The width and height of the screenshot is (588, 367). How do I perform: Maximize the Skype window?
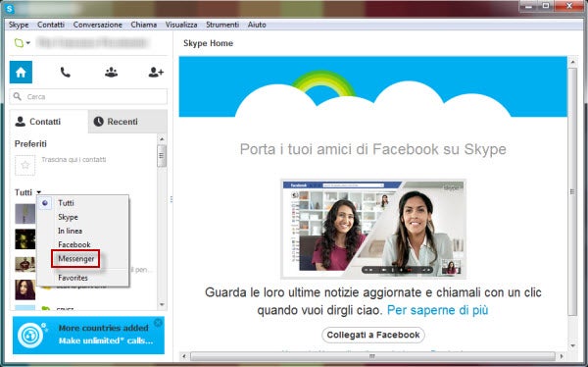pos(546,6)
